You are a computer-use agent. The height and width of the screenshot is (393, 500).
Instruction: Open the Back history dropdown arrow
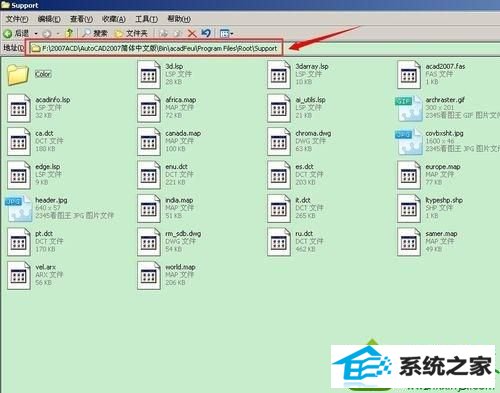36,34
